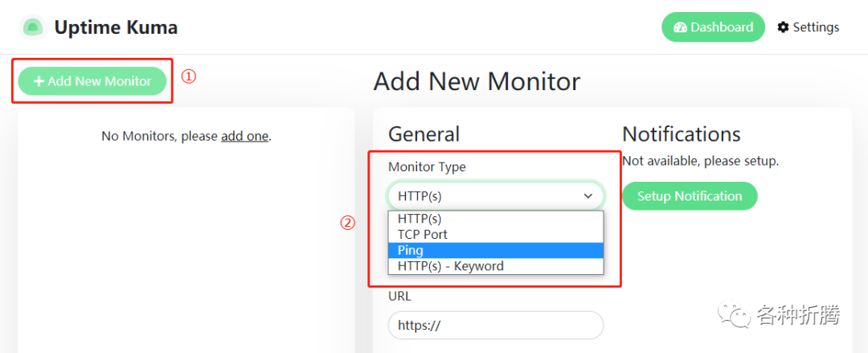Click the Settings text label
Image resolution: width=868 pixels, height=353 pixels.
(816, 27)
